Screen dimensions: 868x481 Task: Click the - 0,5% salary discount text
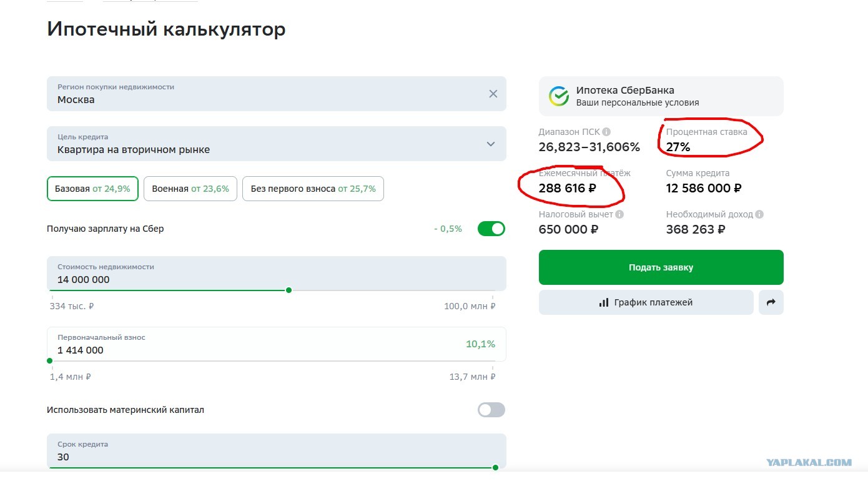448,229
